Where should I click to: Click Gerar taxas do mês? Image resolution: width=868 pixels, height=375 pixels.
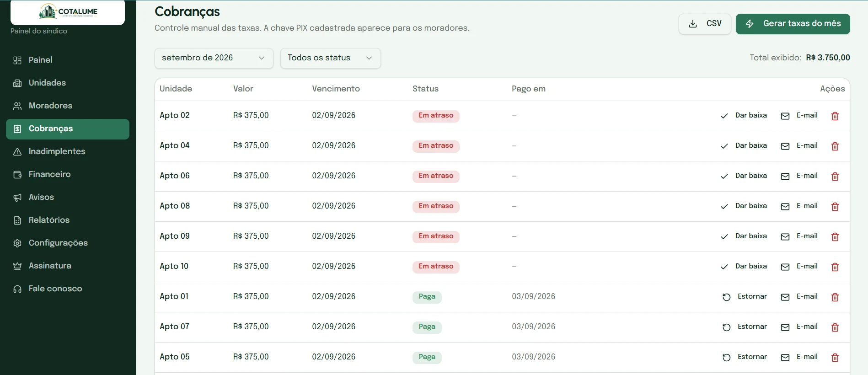pyautogui.click(x=793, y=24)
